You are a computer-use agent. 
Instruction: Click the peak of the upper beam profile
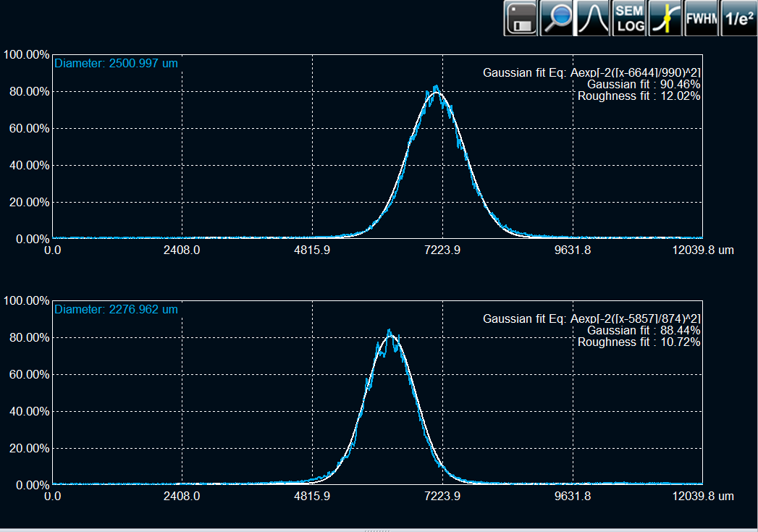click(436, 88)
